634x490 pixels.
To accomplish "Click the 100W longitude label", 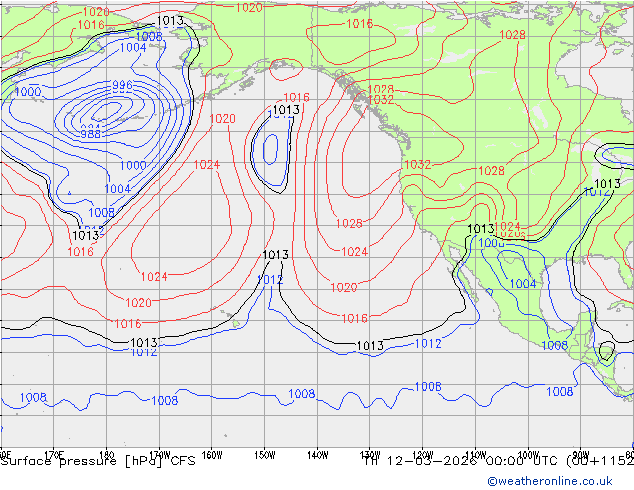I will [528, 454].
